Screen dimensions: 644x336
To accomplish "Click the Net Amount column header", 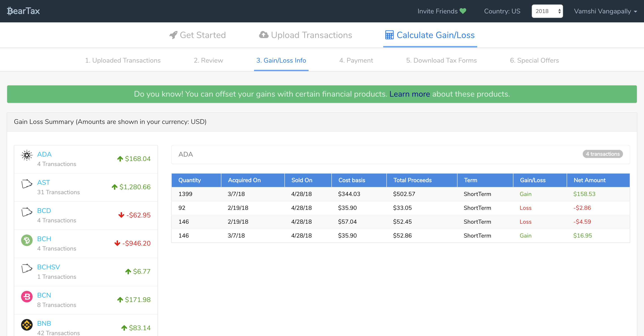I will (x=589, y=180).
